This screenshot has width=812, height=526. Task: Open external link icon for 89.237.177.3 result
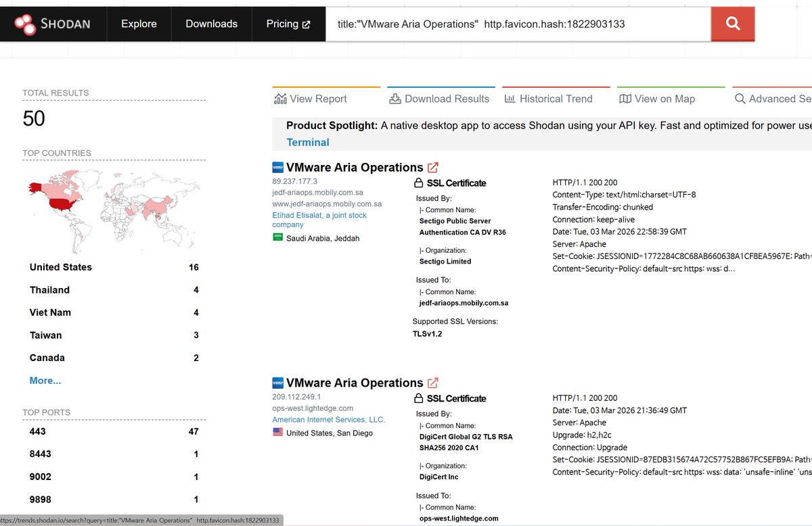pos(433,168)
